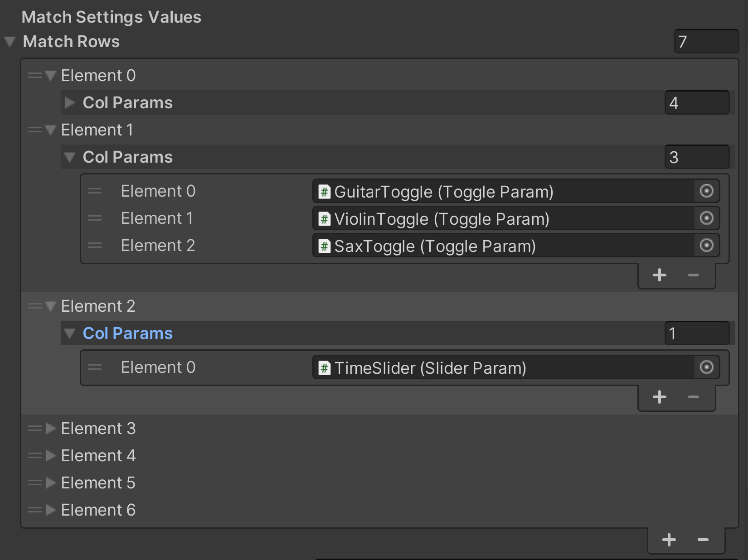Collapse the Match Rows foldout
Viewport: 748px width, 560px height.
10,42
